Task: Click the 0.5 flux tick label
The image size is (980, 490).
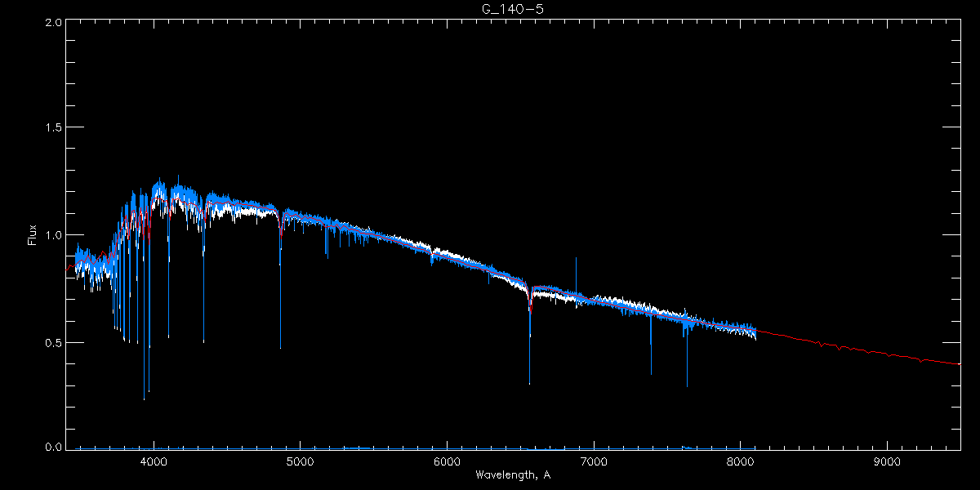Action: tap(53, 342)
